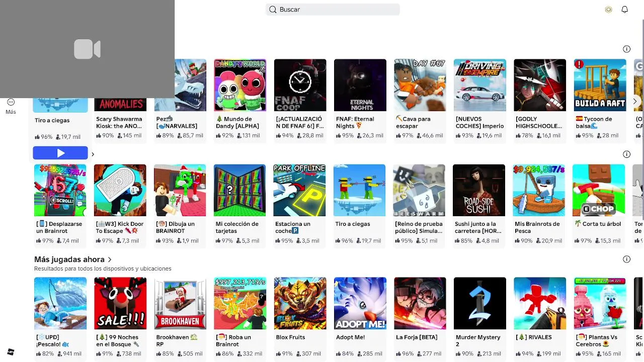The height and width of the screenshot is (362, 644).
Task: Open Driving Empire game thumbnail
Action: (x=480, y=85)
